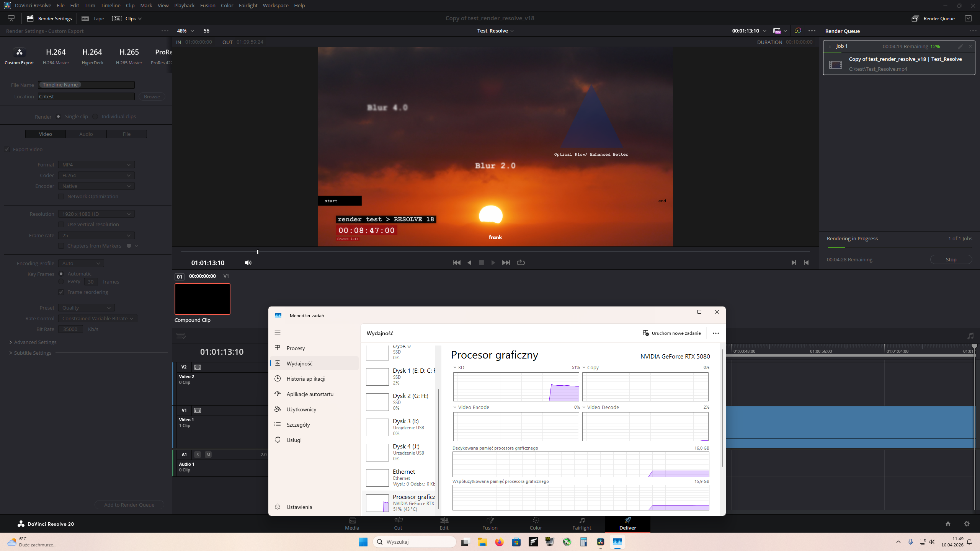Screen dimensions: 980x551
Task: Edit Job 1 pencil icon
Action: (x=960, y=46)
